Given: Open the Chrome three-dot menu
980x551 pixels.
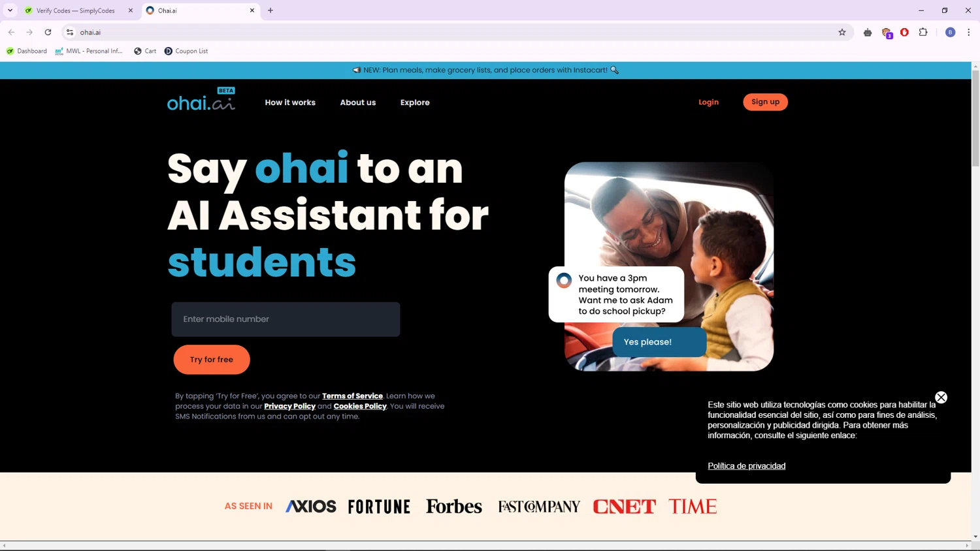Looking at the screenshot, I should point(969,32).
